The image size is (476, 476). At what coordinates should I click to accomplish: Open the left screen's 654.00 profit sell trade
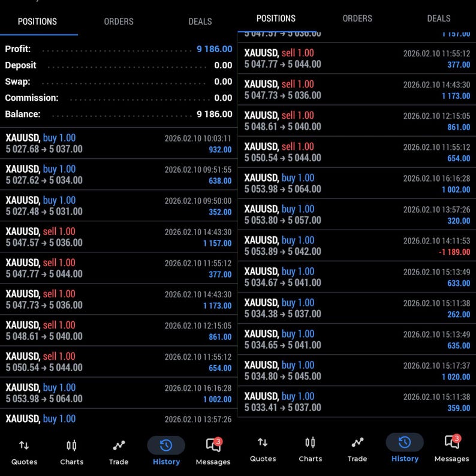[119, 362]
